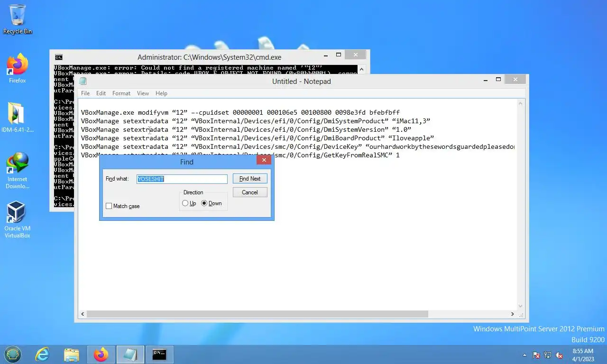Screen dimensions: 607x364
Task: Open the Recycle Bin desktop icon
Action: 18,19
